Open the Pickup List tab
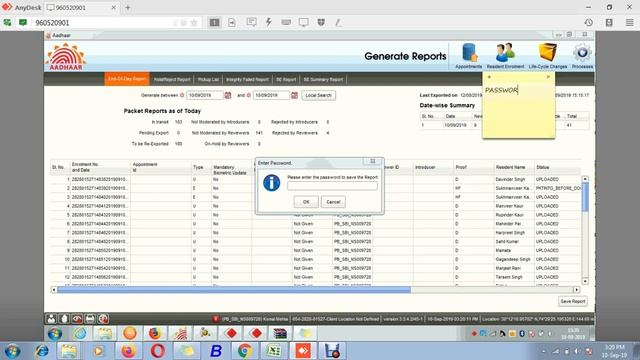Viewport: 640px width, 360px height. click(208, 79)
